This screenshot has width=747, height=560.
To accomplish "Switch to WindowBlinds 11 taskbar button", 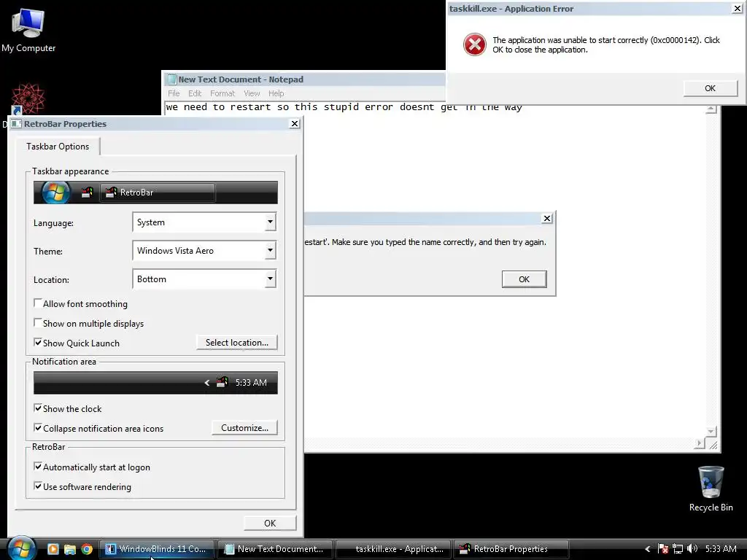I will point(157,549).
